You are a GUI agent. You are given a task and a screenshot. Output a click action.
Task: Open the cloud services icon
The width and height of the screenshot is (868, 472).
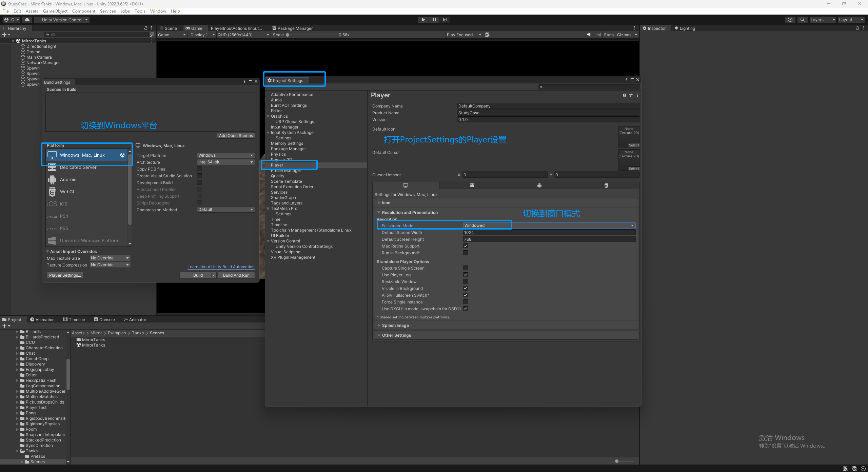pyautogui.click(x=27, y=20)
